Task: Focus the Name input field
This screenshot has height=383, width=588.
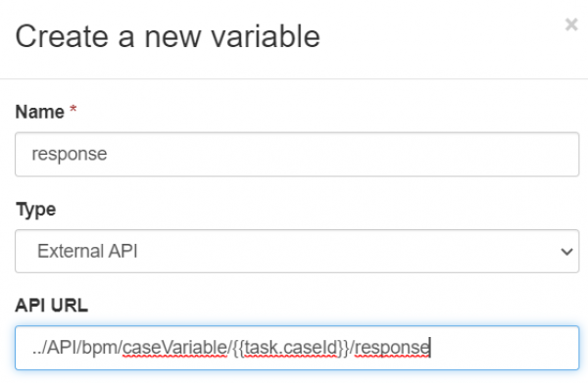Action: 297,154
